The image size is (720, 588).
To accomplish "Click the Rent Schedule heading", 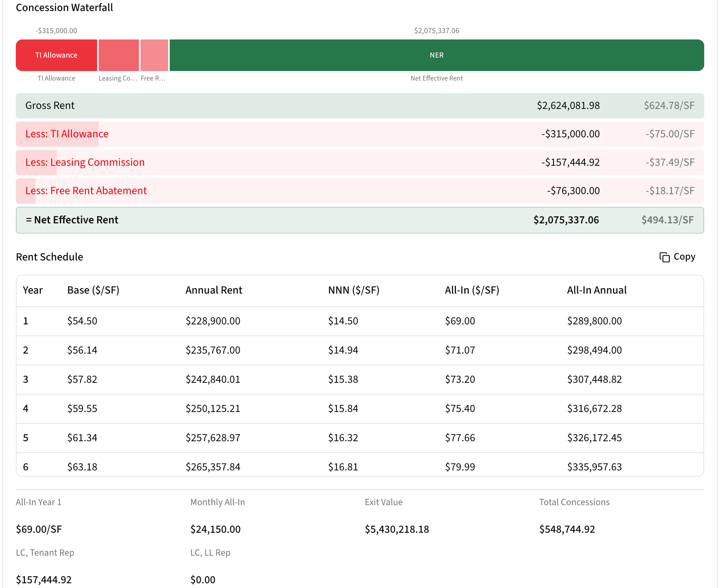I will 49,257.
